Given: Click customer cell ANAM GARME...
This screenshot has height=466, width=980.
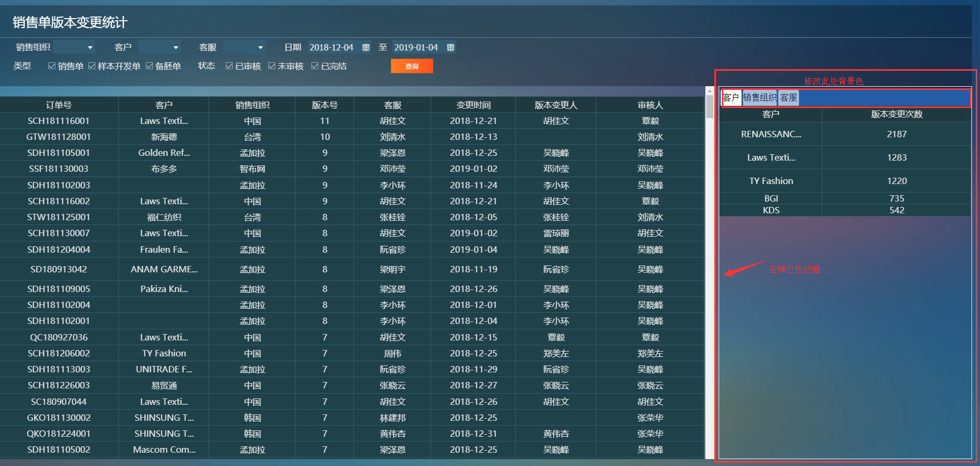Looking at the screenshot, I should point(164,269).
